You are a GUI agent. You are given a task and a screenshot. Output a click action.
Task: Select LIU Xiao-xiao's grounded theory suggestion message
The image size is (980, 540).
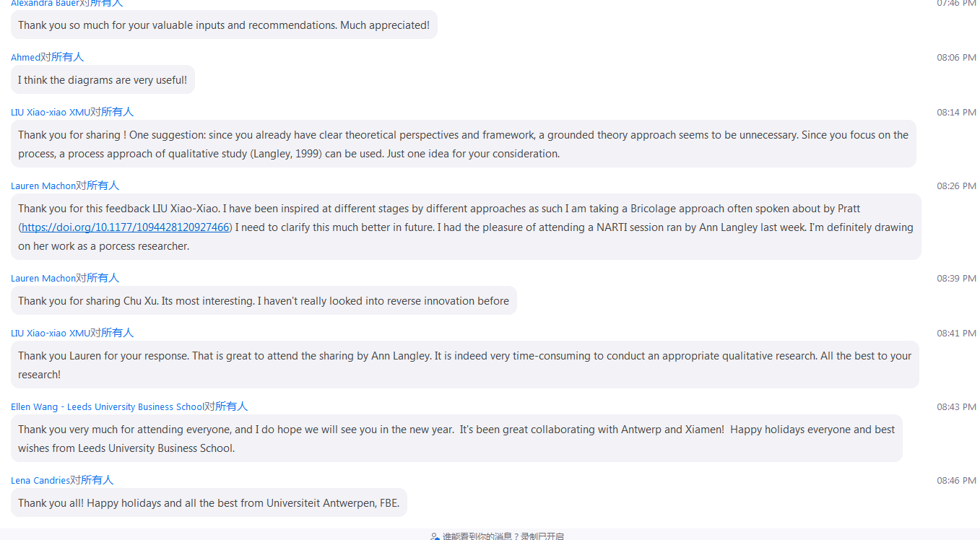(x=463, y=144)
